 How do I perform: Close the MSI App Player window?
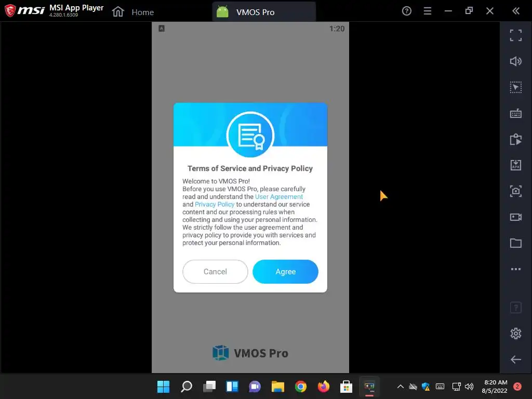click(489, 11)
